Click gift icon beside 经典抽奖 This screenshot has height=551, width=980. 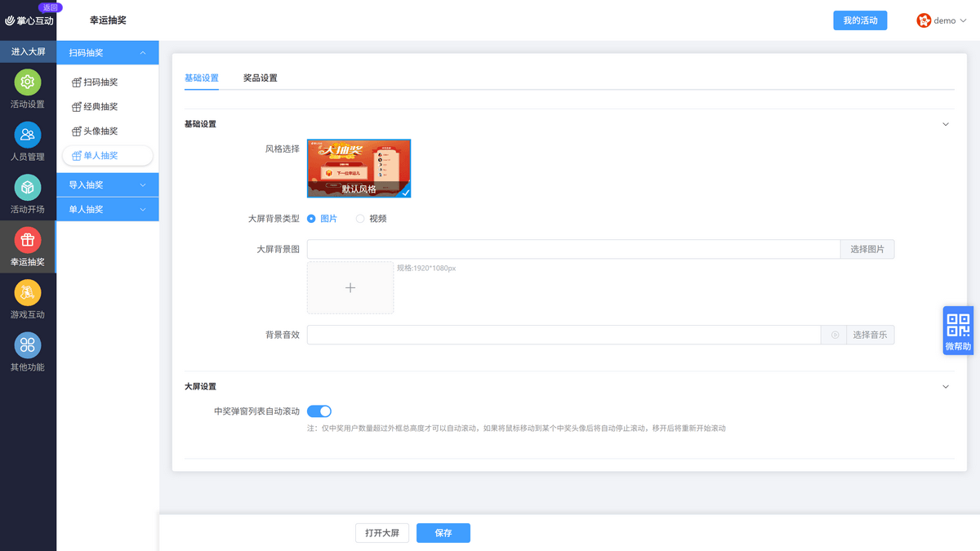click(x=77, y=107)
